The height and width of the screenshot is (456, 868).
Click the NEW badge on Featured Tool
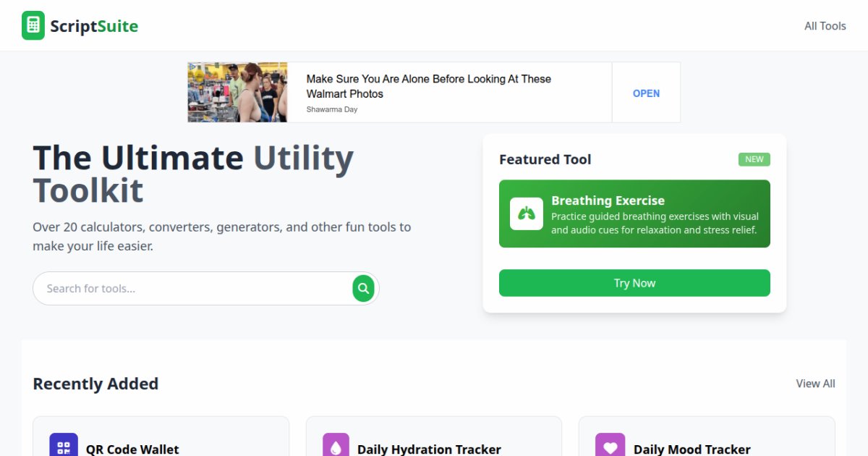tap(754, 159)
